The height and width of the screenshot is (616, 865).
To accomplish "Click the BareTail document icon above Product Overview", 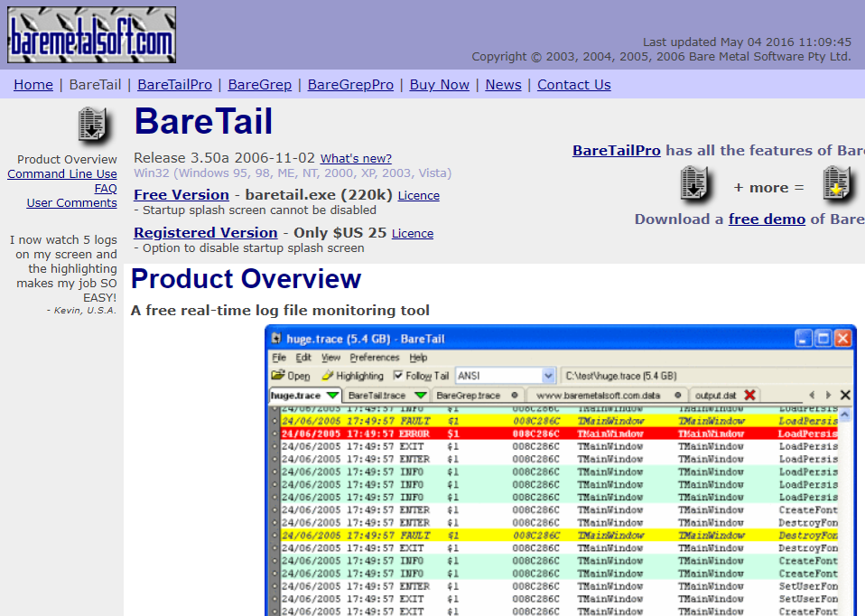I will pyautogui.click(x=93, y=125).
